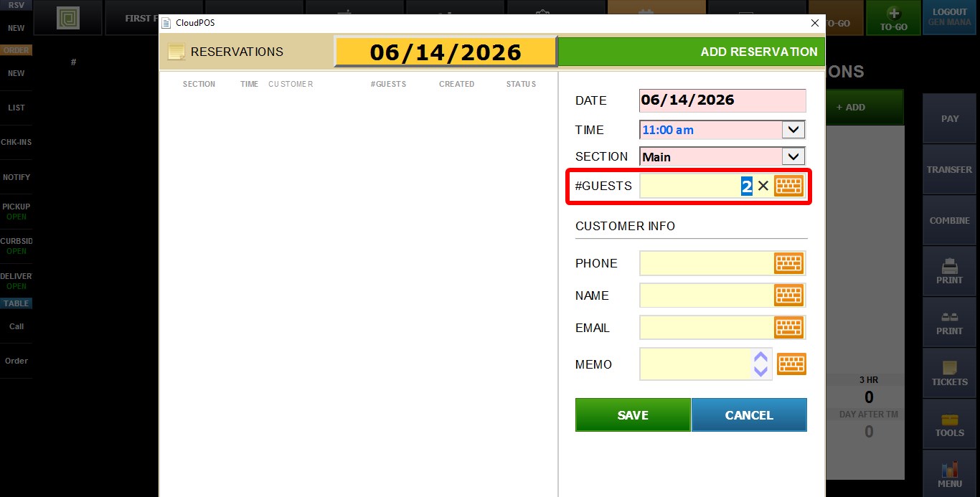Open TICKETS in right sidebar
Viewport: 980px width, 497px height.
coord(950,373)
